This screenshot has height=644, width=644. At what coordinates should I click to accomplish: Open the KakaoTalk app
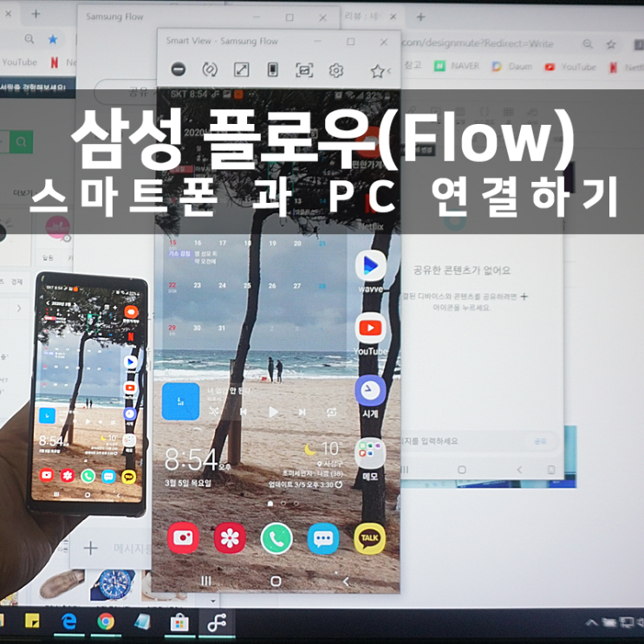pyautogui.click(x=369, y=538)
